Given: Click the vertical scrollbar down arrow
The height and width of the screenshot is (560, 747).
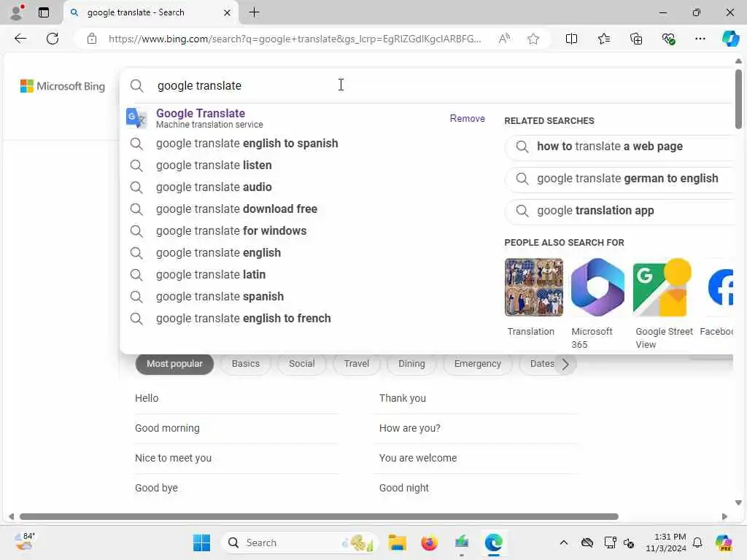Looking at the screenshot, I should (x=738, y=503).
